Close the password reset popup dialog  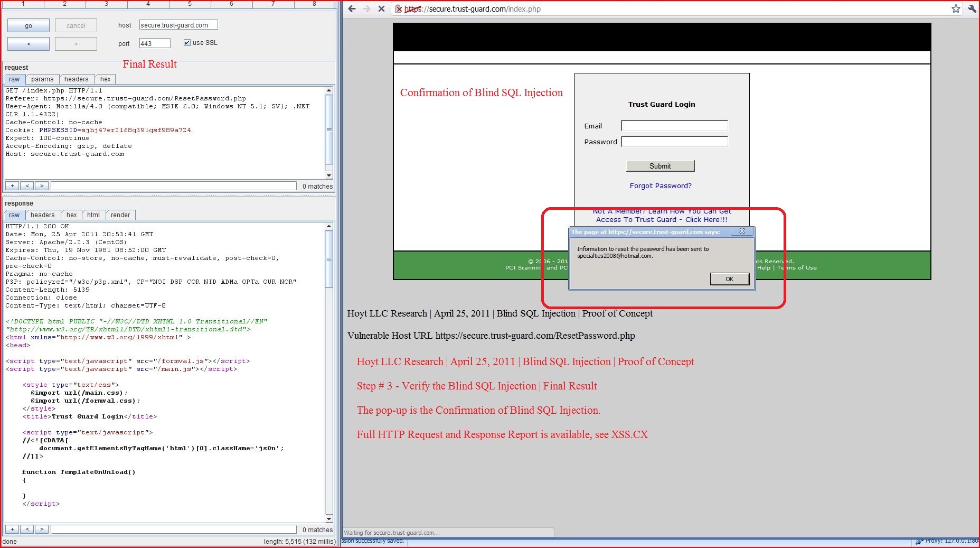[x=742, y=231]
